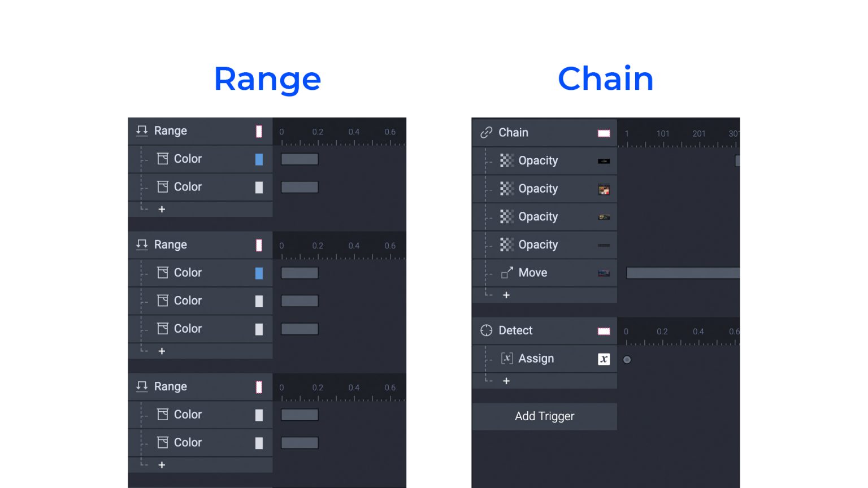Screen dimensions: 868x488
Task: Click the Assign action's x variable badge
Action: click(x=604, y=359)
